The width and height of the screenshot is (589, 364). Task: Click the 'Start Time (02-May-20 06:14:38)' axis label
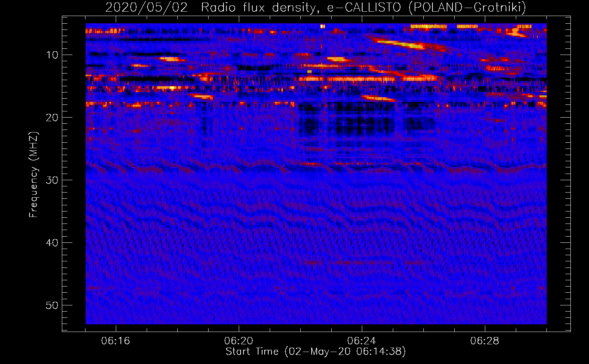(316, 352)
